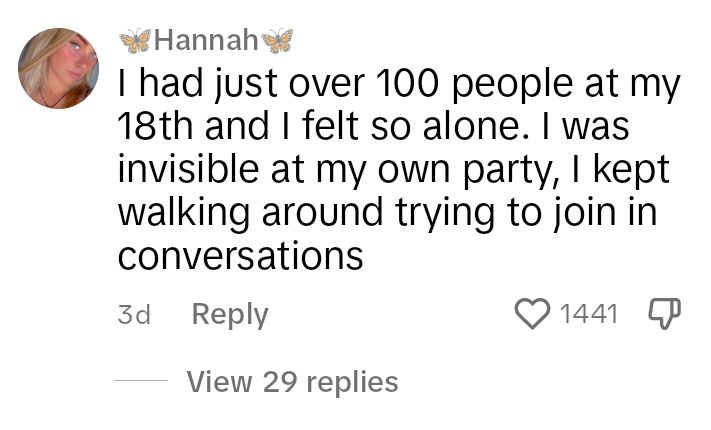Click the comment's first line mentioning 100 people

[399, 84]
